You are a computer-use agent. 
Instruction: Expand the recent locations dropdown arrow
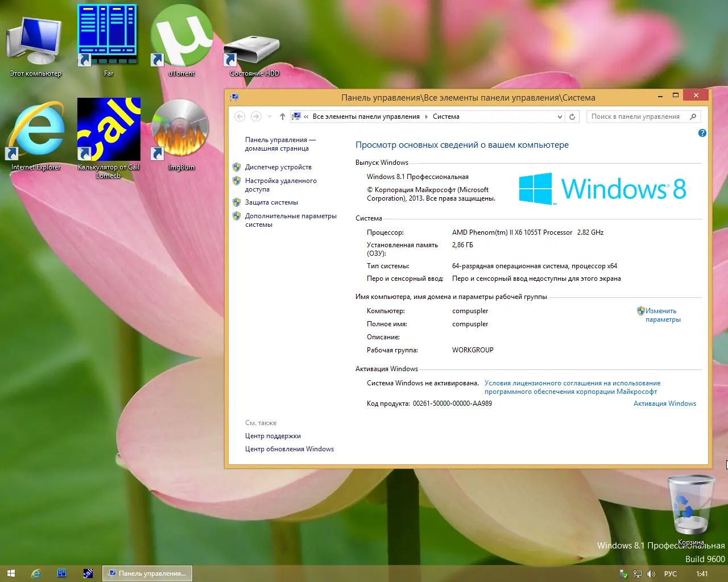coord(270,117)
